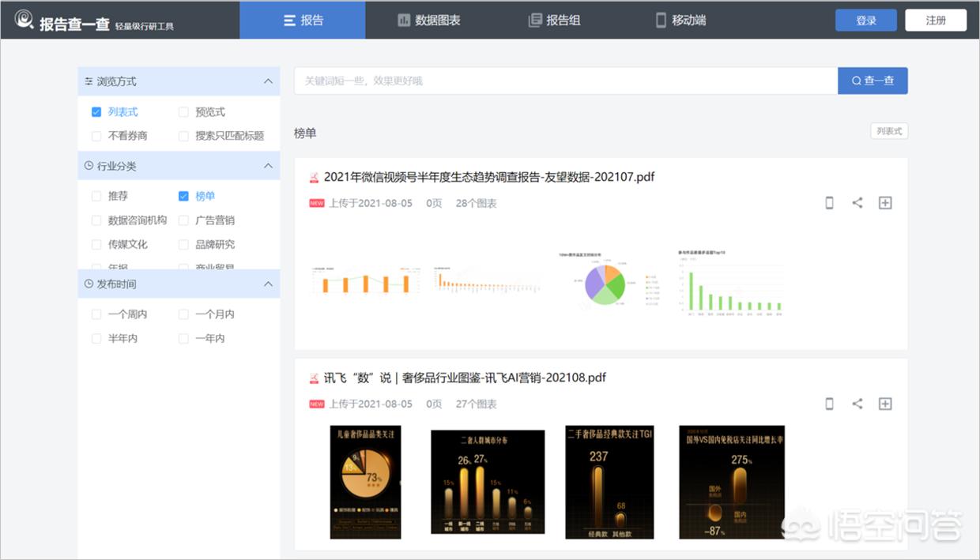The width and height of the screenshot is (980, 560).
Task: Click the 查一查 search button
Action: point(873,81)
